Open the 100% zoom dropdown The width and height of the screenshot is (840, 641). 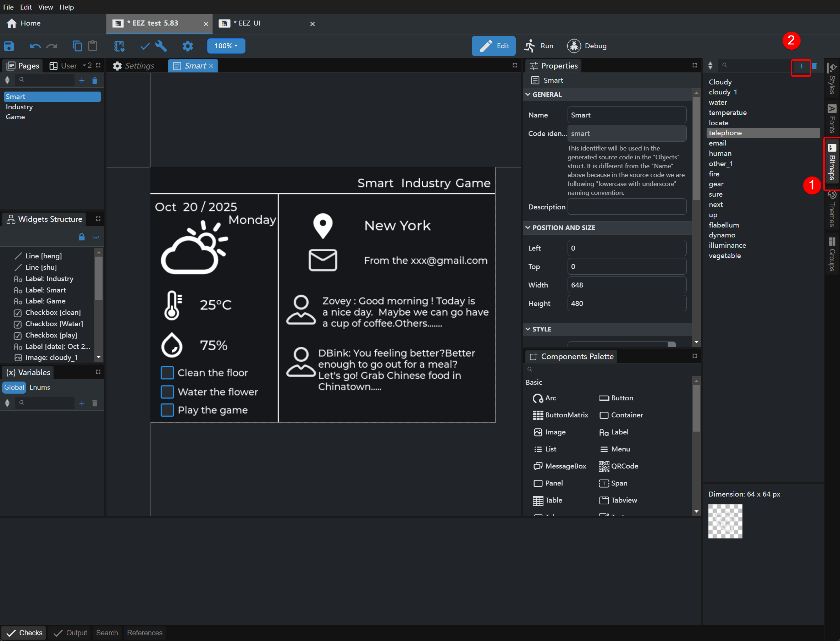(x=226, y=46)
